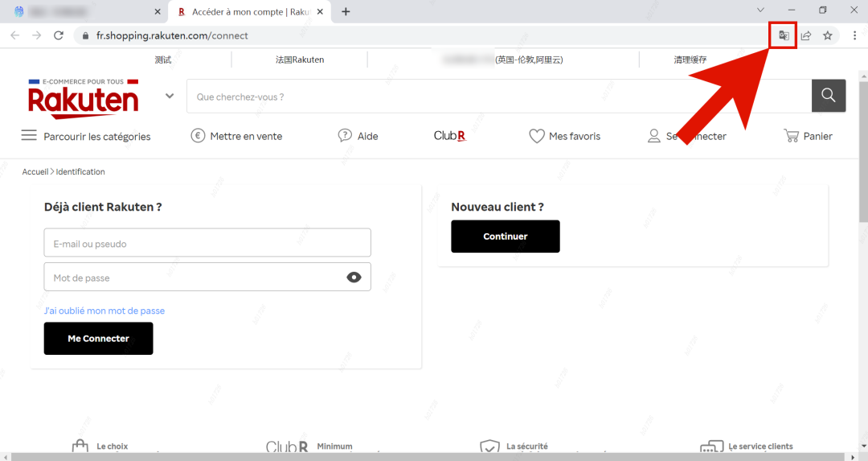
Task: Open Aide help link
Action: click(358, 136)
